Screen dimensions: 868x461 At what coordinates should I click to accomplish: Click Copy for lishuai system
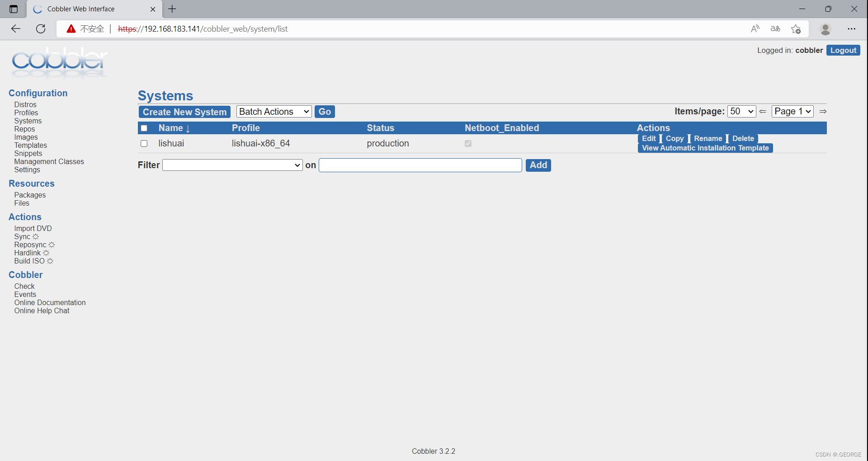click(675, 138)
